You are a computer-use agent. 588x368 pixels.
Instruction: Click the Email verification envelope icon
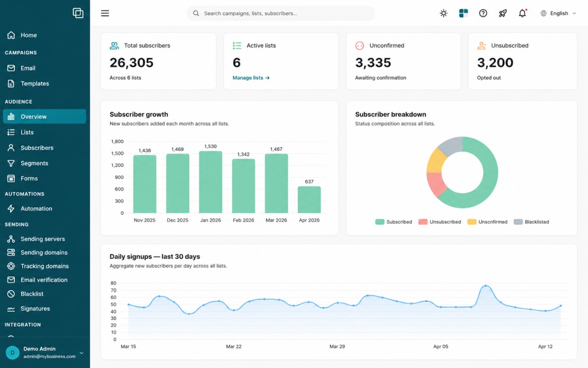(11, 280)
